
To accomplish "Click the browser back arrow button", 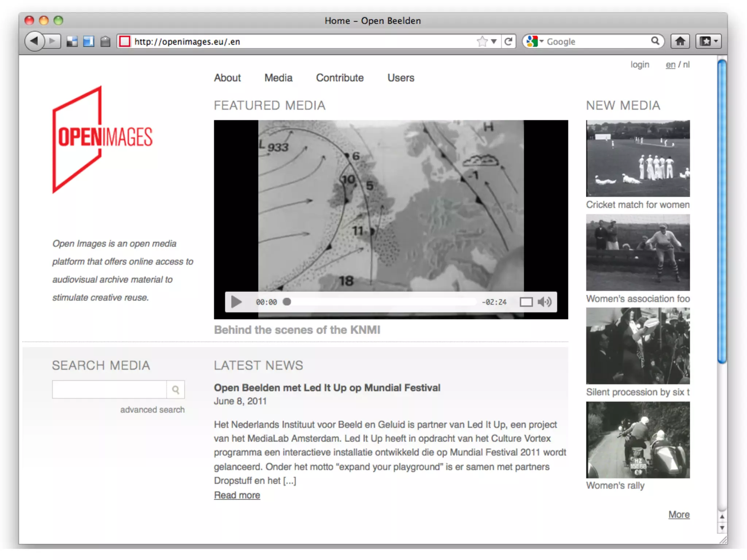I will 34,41.
